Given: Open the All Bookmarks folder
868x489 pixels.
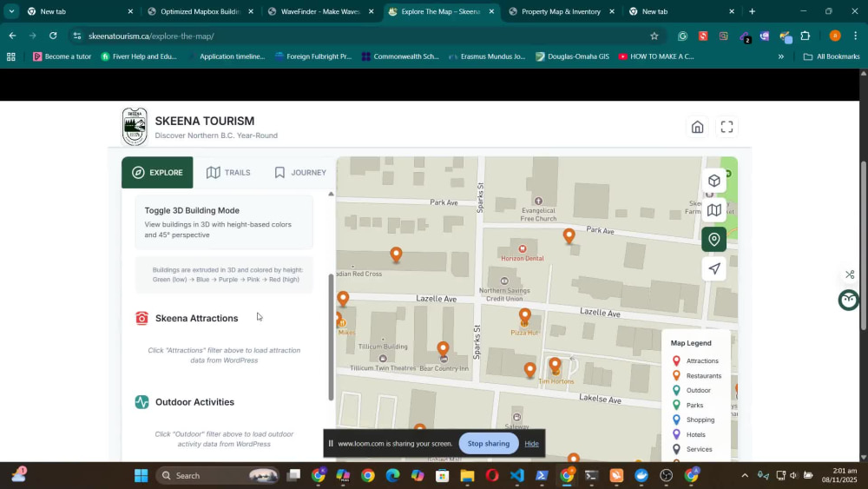Looking at the screenshot, I should point(832,56).
